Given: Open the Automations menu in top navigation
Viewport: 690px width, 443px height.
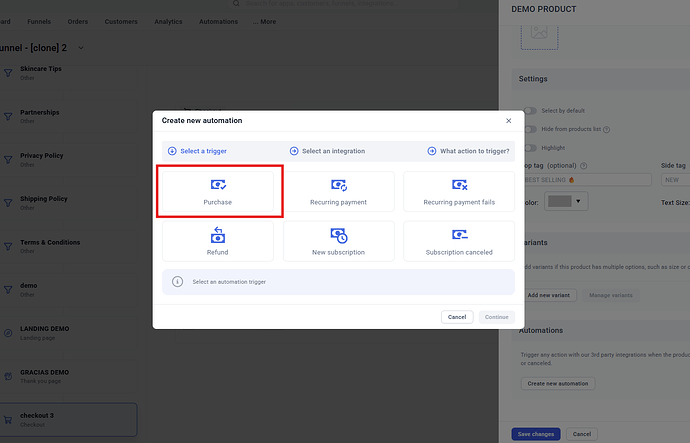Looking at the screenshot, I should point(218,21).
